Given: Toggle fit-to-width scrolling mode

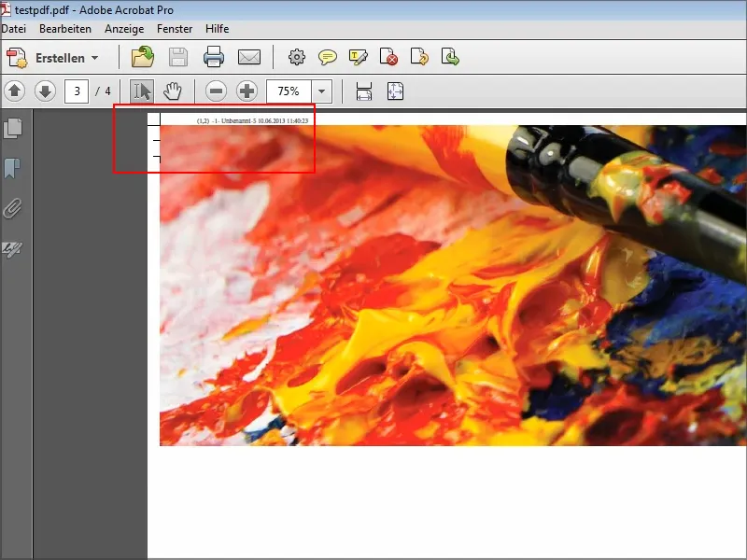Looking at the screenshot, I should tap(364, 91).
